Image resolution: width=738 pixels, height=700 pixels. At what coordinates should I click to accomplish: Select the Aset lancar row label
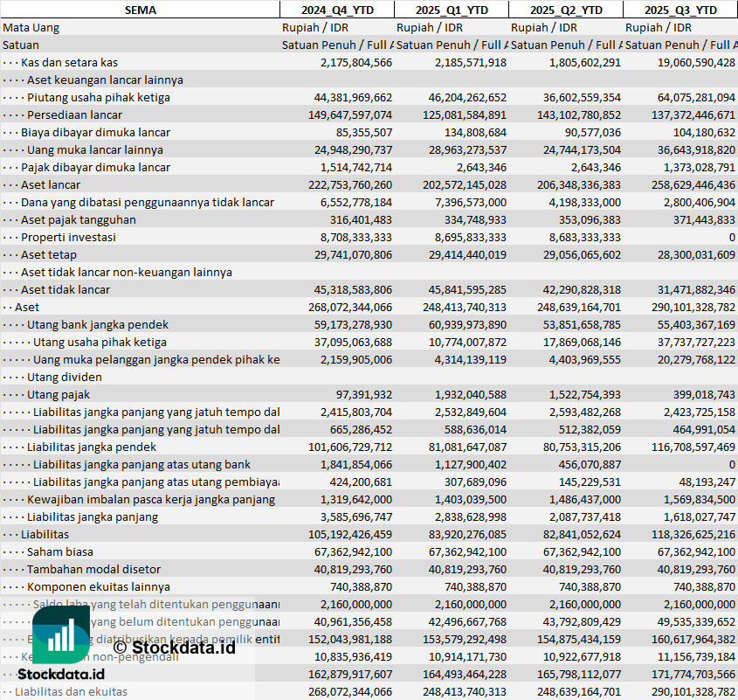pos(51,184)
